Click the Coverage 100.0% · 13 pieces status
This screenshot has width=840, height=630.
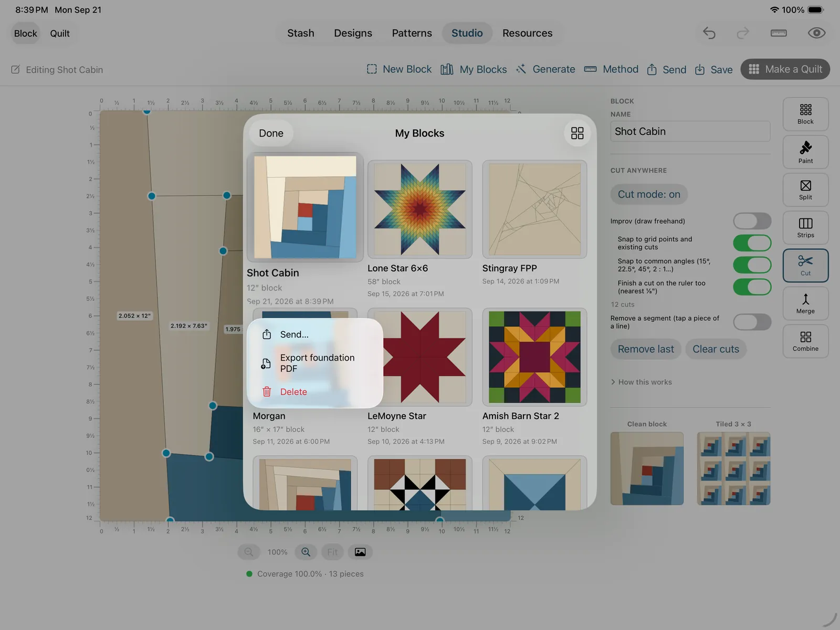pyautogui.click(x=304, y=574)
